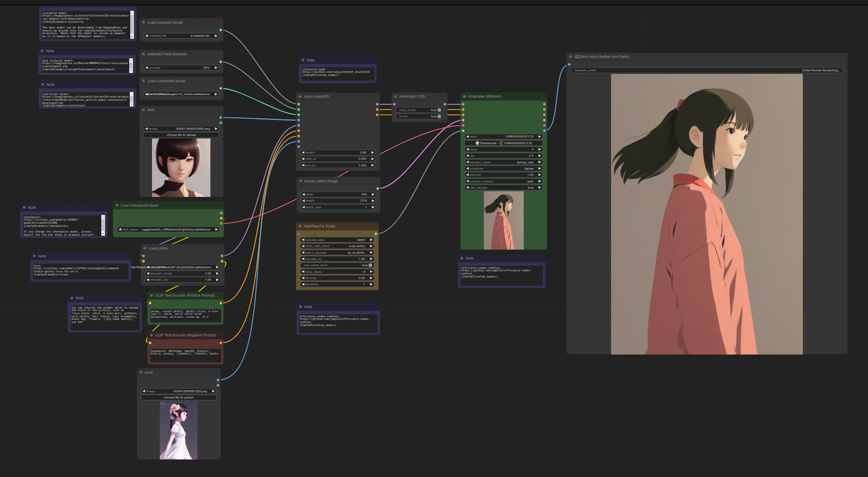This screenshot has width=868, height=477.
Task: Collapse the CLIP Text Encode (Negative Prompt) node dot
Action: pos(151,335)
